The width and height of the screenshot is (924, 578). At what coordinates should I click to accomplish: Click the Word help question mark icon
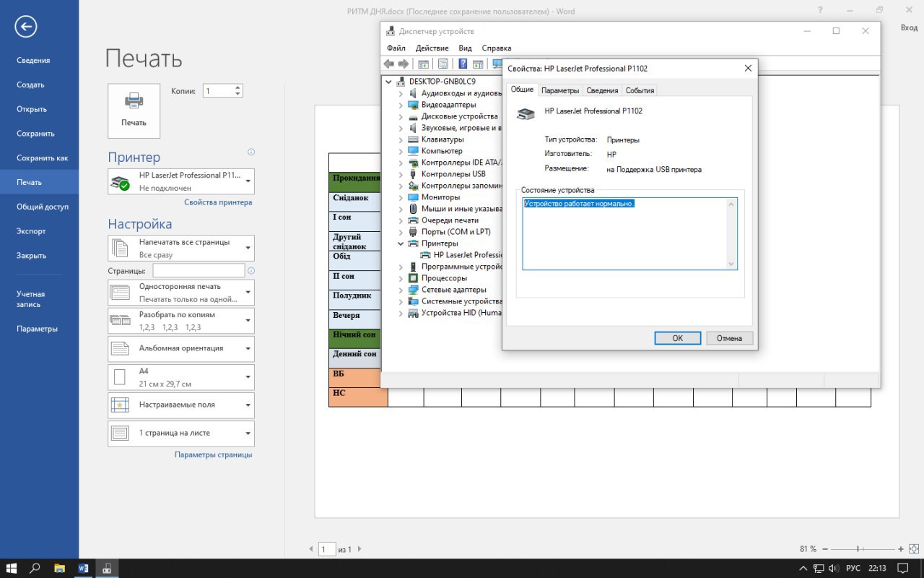[x=820, y=10]
